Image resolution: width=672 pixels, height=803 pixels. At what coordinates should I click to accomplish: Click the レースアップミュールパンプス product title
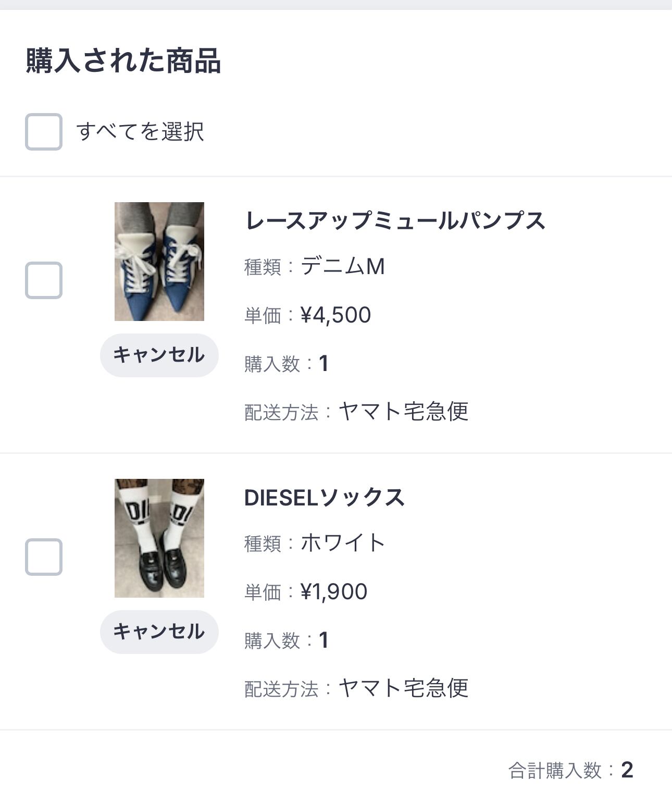(x=395, y=220)
